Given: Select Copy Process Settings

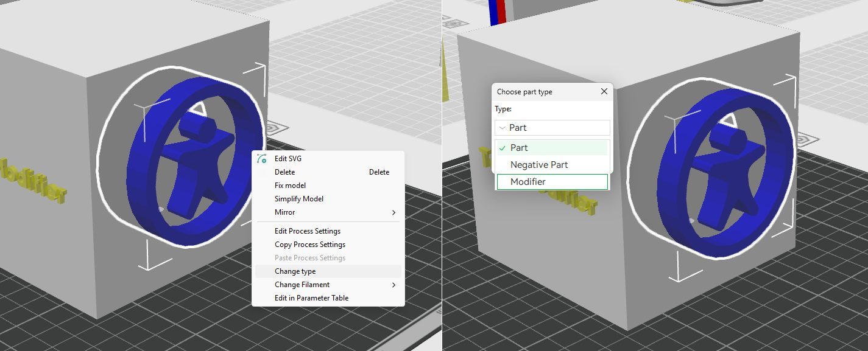Looking at the screenshot, I should coord(309,245).
